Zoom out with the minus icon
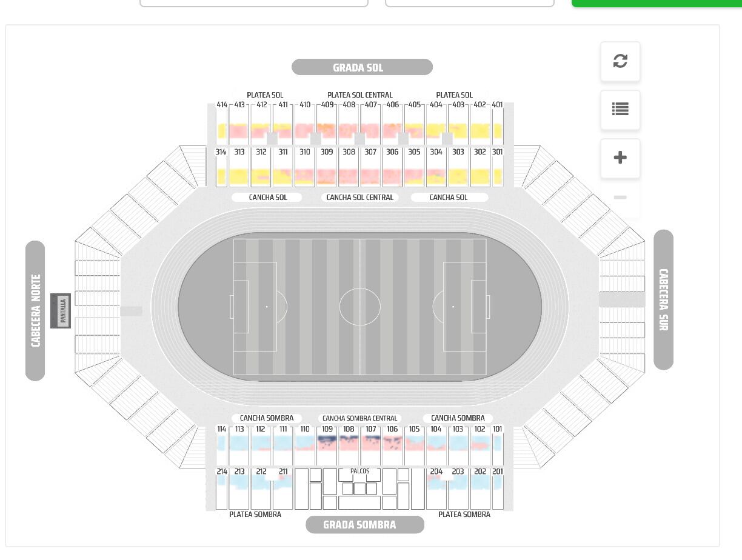Image resolution: width=742 pixels, height=560 pixels. pos(620,198)
